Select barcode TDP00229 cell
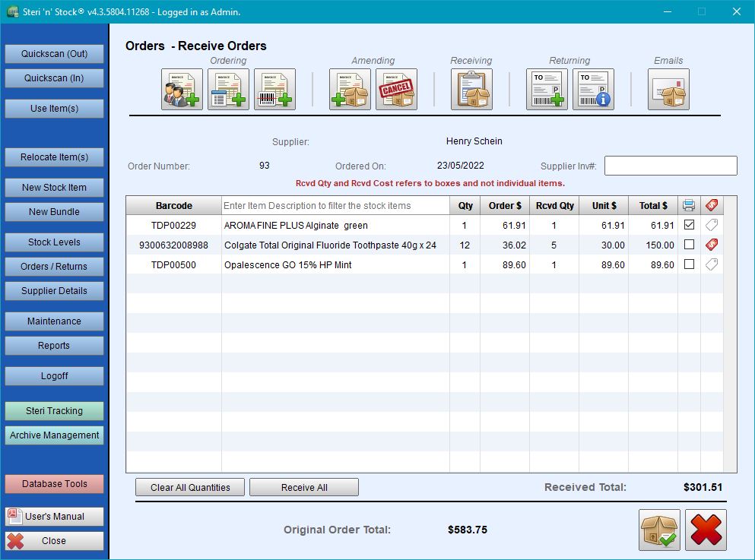 174,225
